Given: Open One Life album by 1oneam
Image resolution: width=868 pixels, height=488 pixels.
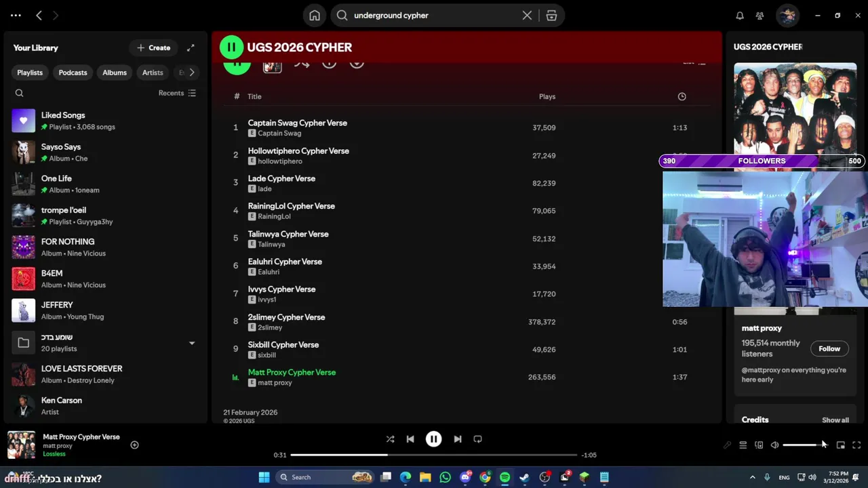Looking at the screenshot, I should click(105, 184).
